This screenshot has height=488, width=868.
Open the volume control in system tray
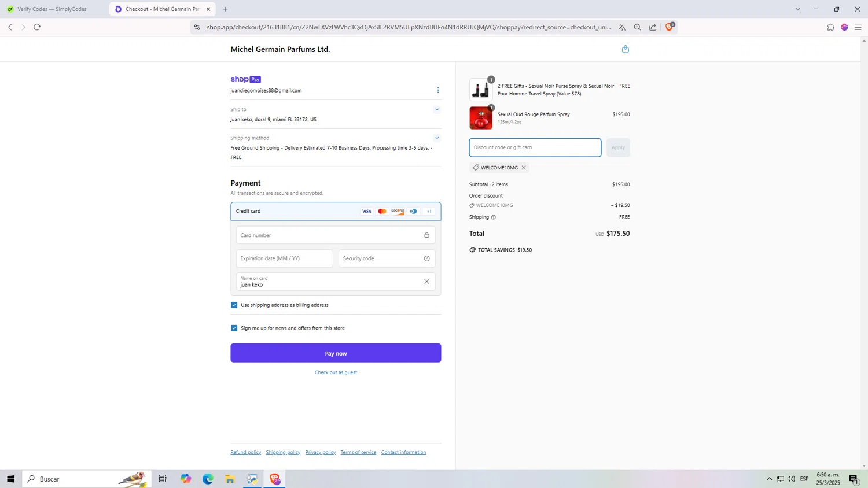(x=791, y=479)
